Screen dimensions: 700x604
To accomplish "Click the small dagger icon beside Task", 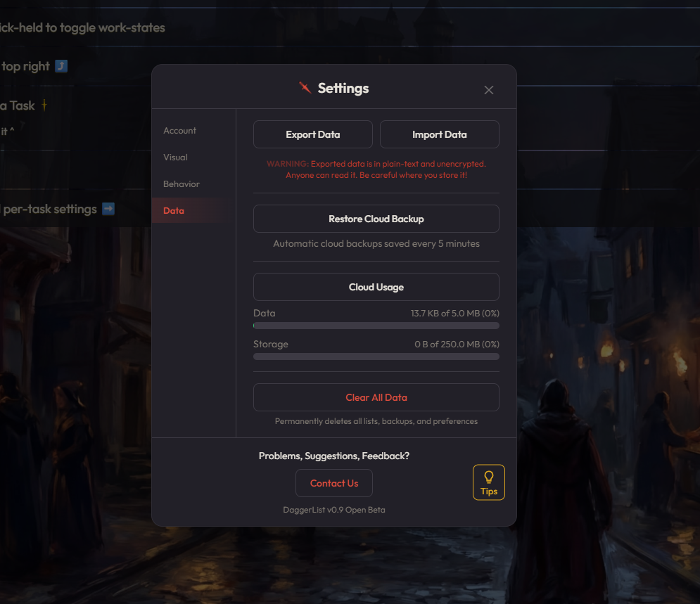I will coord(44,105).
